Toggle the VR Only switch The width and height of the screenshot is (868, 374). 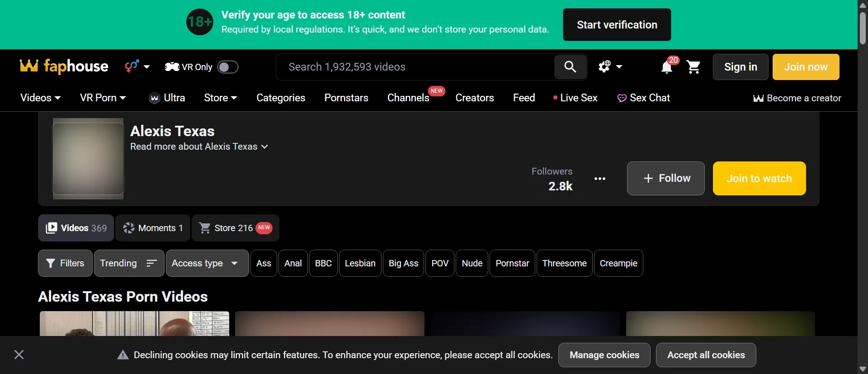point(228,67)
